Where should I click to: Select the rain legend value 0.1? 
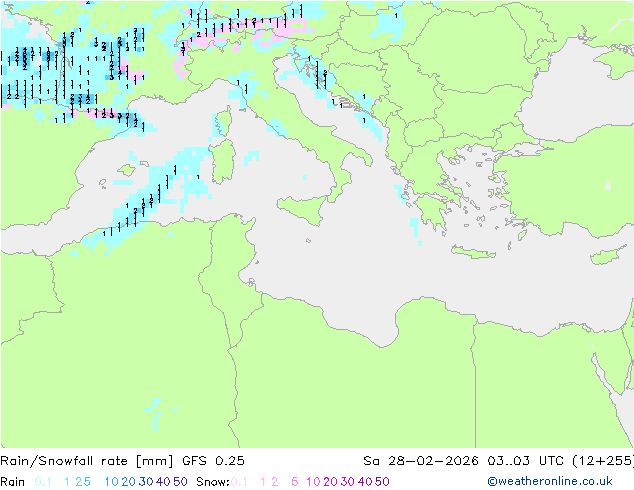click(43, 482)
